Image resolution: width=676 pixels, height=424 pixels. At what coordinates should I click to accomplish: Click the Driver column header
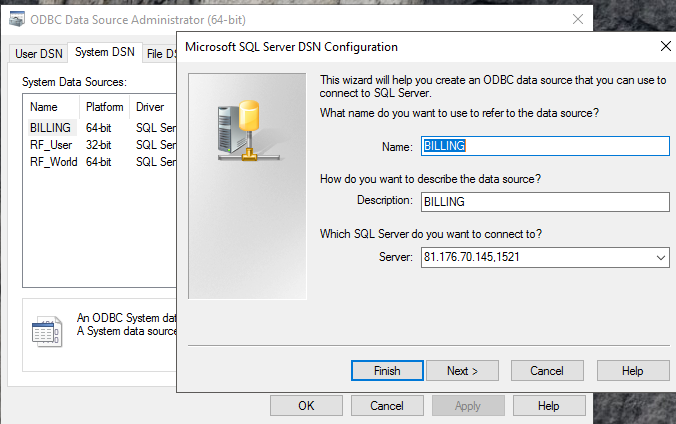point(153,107)
